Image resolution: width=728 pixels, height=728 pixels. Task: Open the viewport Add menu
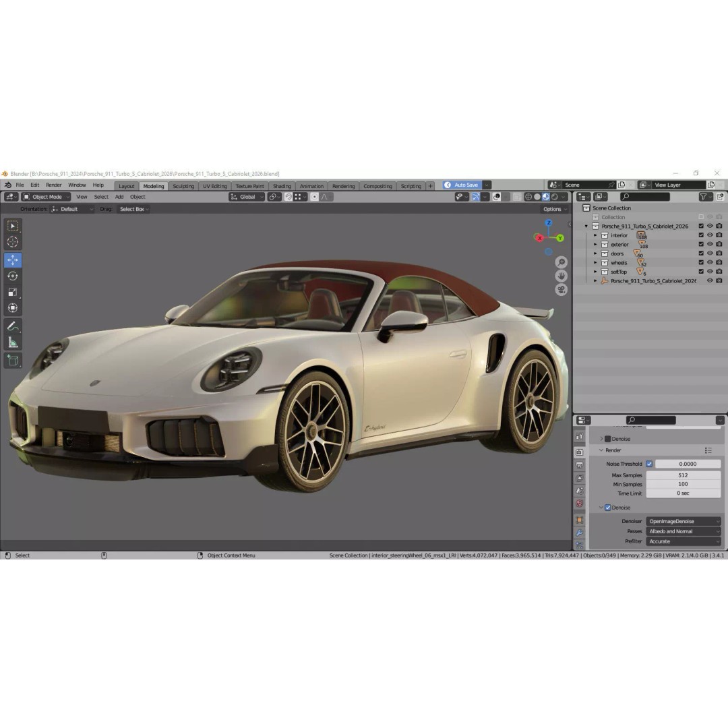[119, 197]
